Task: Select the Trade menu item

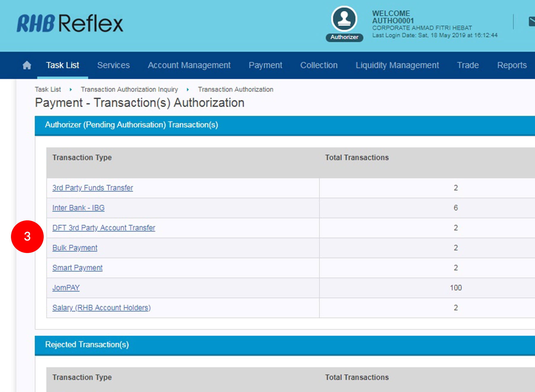Action: [468, 65]
